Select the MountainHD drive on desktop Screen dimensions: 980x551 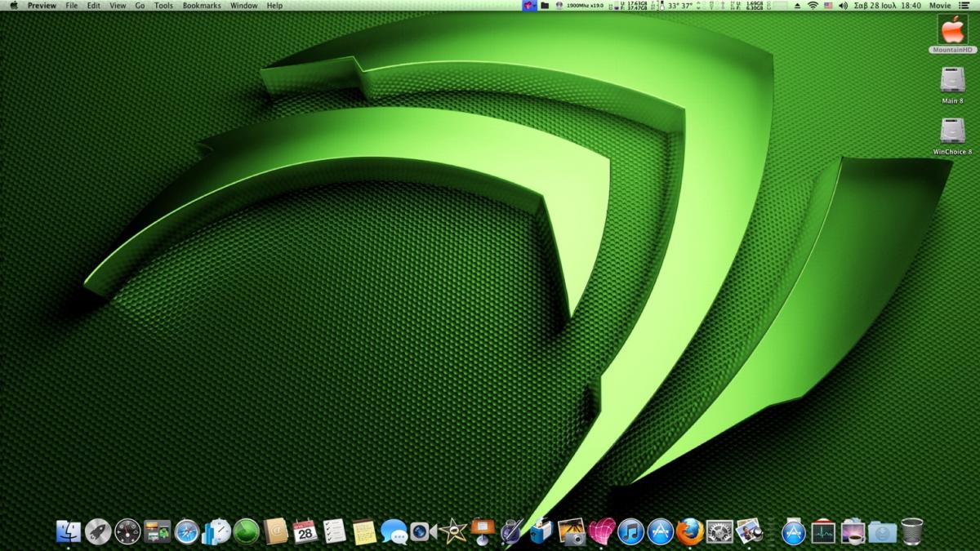tap(952, 34)
